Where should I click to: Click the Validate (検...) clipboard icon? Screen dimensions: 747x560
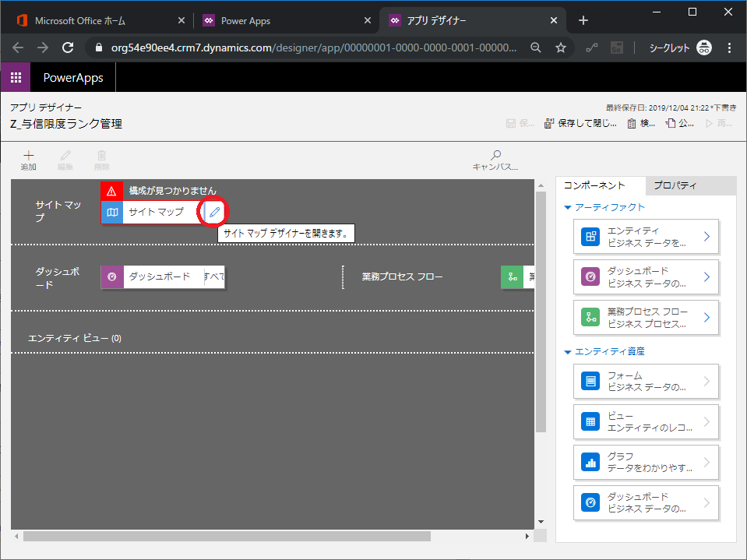pyautogui.click(x=632, y=124)
